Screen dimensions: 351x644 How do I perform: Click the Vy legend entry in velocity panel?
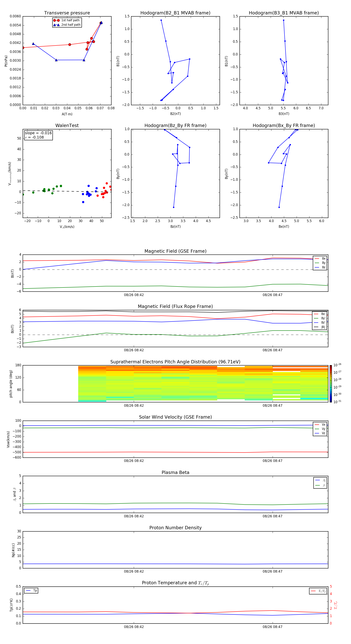coord(320,429)
